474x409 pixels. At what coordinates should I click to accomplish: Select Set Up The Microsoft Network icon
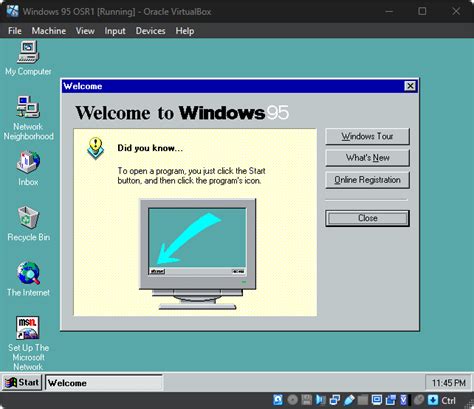(x=28, y=343)
